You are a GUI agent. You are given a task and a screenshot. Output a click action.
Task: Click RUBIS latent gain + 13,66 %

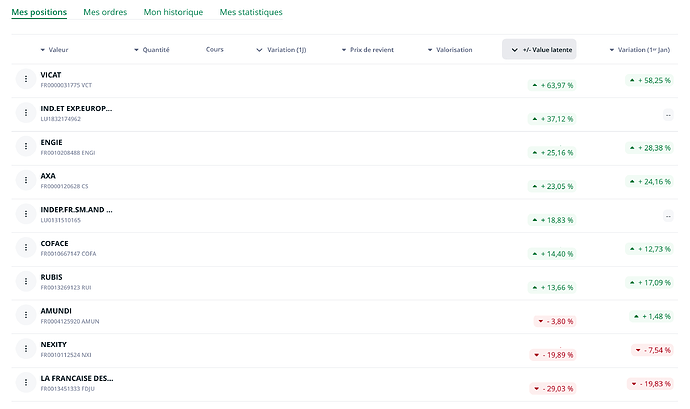552,287
